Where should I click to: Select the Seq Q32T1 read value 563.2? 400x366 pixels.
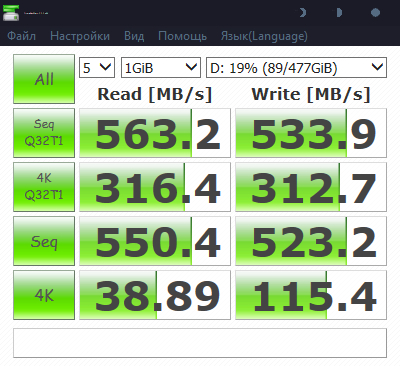pos(155,133)
